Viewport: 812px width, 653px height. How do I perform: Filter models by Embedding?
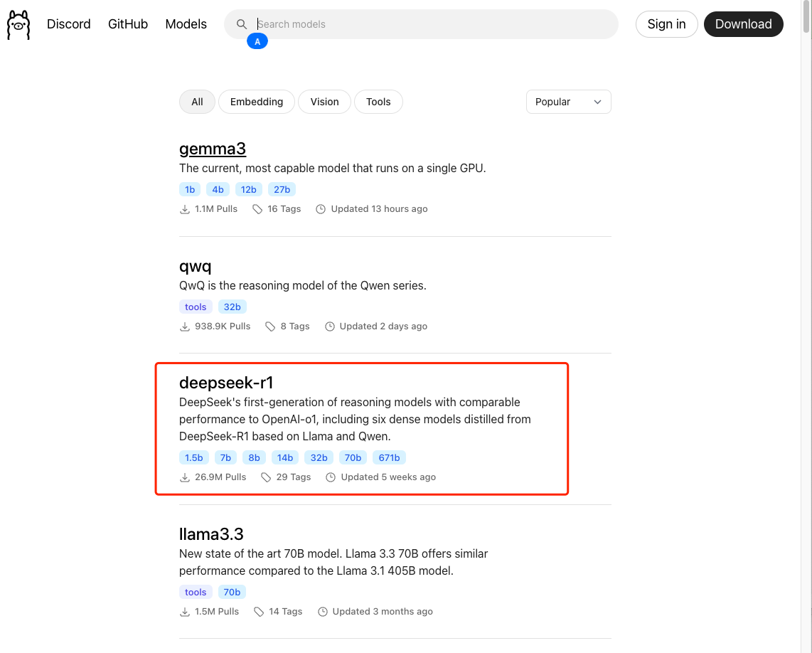coord(257,102)
